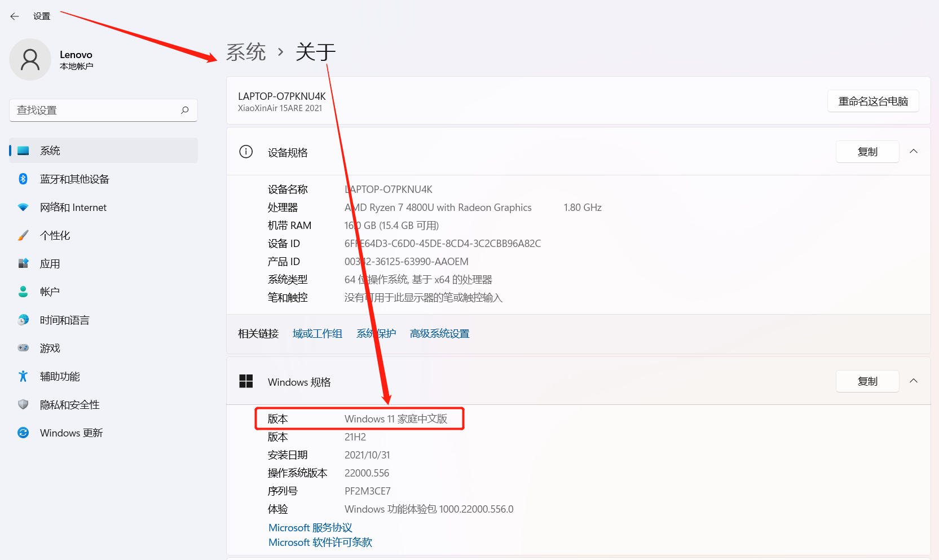The image size is (939, 560).
Task: Click the 辅助功能 accessibility icon
Action: [23, 376]
